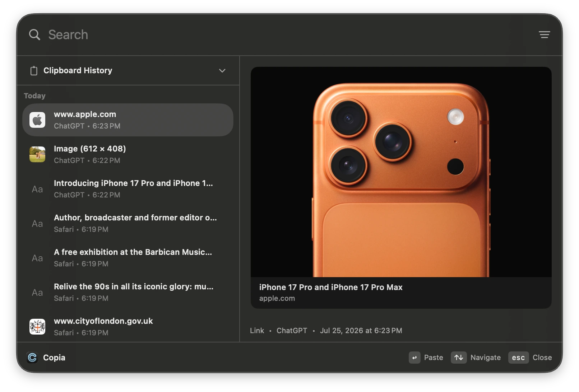Click the Aa icon for Barbican Music entry
Screen dimensions: 579x392
(x=37, y=258)
